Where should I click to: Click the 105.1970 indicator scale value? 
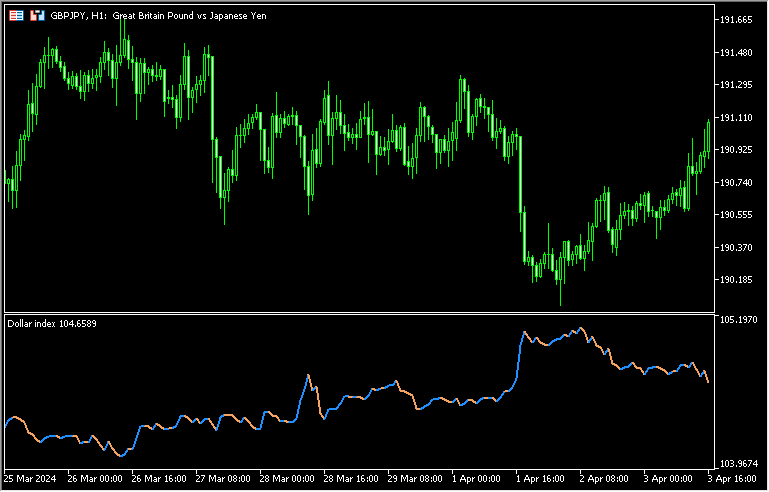click(738, 320)
